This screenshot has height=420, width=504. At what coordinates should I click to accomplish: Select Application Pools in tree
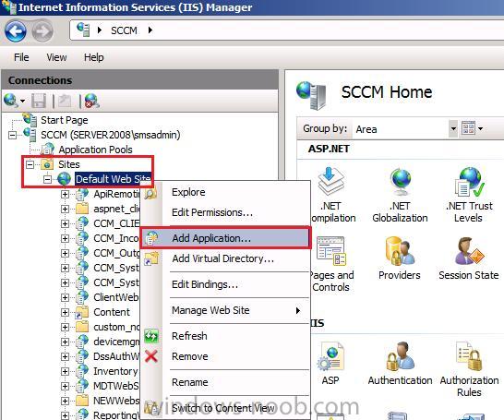coord(95,150)
